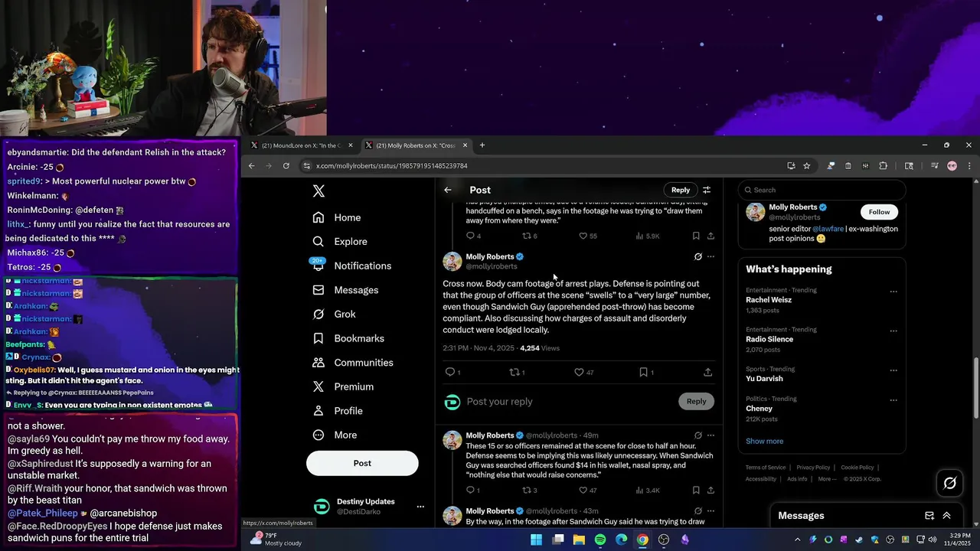Image resolution: width=980 pixels, height=551 pixels.
Task: Open more options for Cheney trend
Action: click(x=893, y=400)
